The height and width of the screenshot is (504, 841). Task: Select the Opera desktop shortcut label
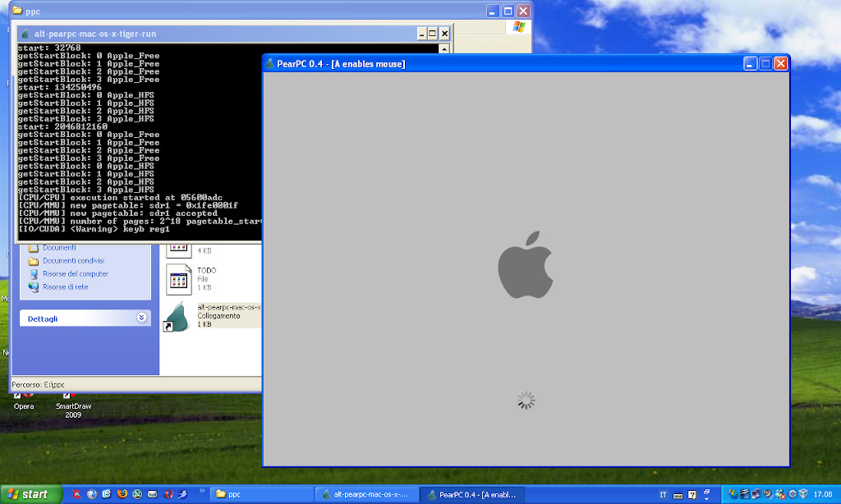(x=24, y=406)
